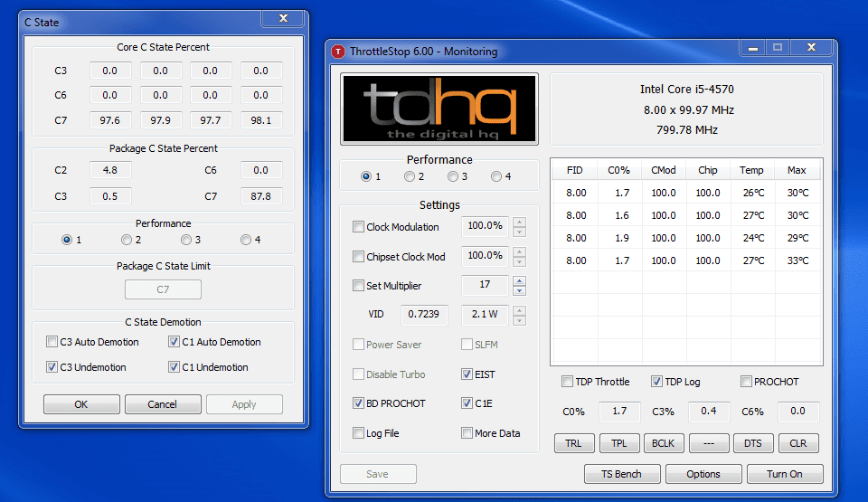Tick the Set Multiplier checkbox
This screenshot has height=502, width=868.
pos(358,285)
